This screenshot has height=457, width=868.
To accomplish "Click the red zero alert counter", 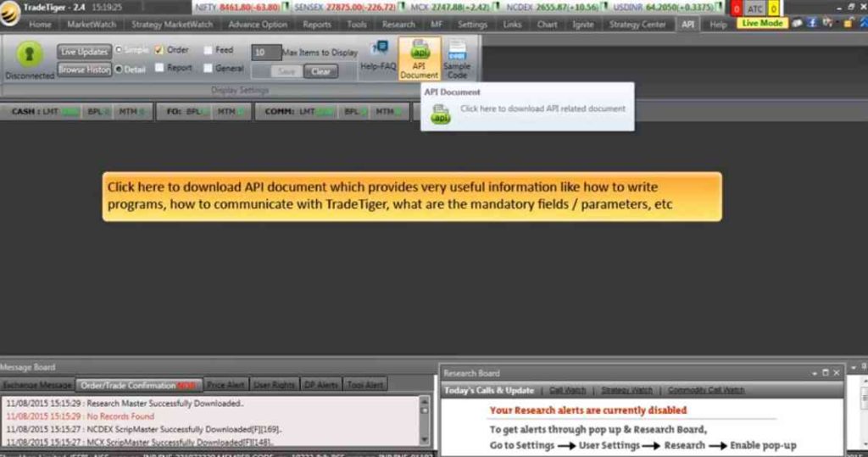I will point(736,8).
